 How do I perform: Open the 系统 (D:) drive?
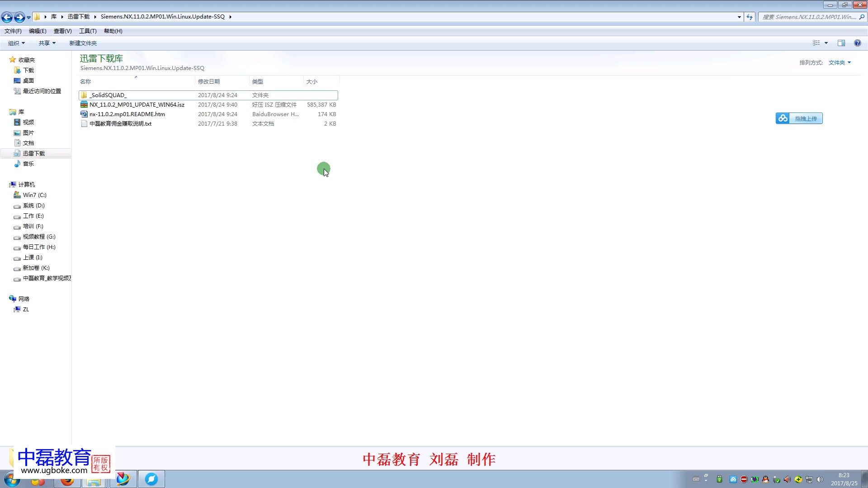click(x=33, y=205)
